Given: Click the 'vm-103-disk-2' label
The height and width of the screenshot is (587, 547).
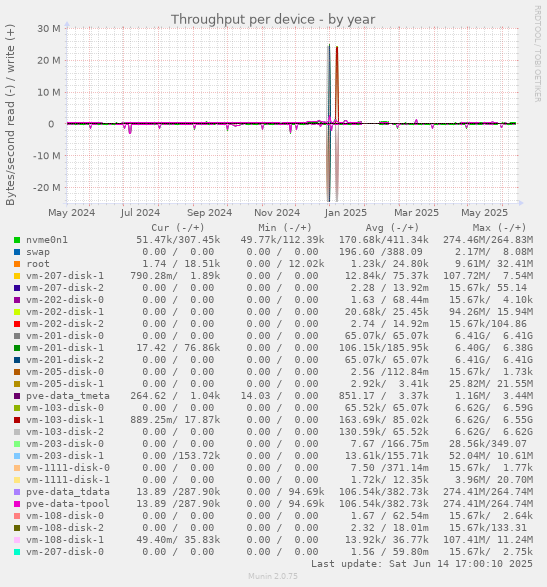Looking at the screenshot, I should pyautogui.click(x=65, y=432).
